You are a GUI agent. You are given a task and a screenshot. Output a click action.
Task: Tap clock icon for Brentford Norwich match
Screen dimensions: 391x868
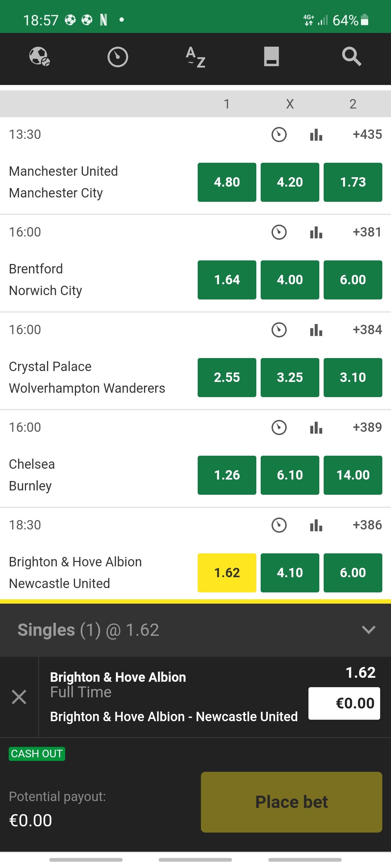[279, 232]
